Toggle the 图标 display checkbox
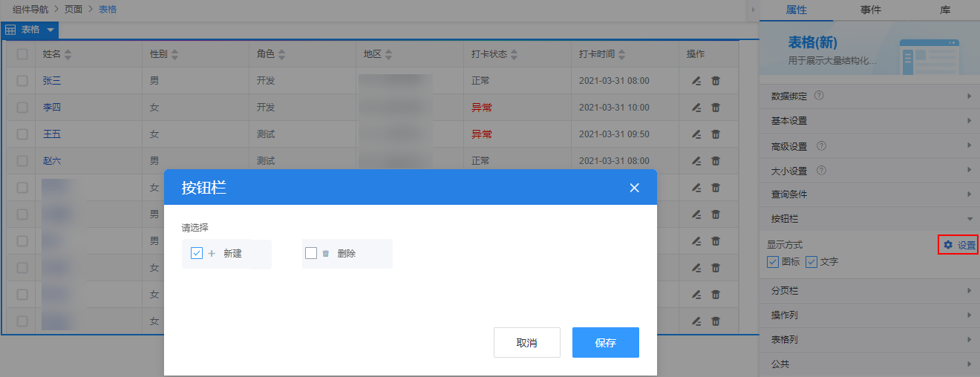This screenshot has height=377, width=980. point(773,262)
